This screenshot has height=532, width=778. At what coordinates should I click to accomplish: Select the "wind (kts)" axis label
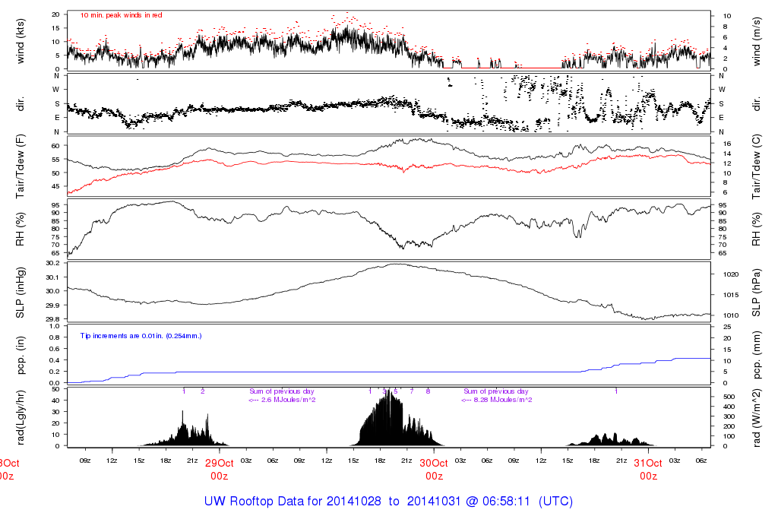(21, 41)
